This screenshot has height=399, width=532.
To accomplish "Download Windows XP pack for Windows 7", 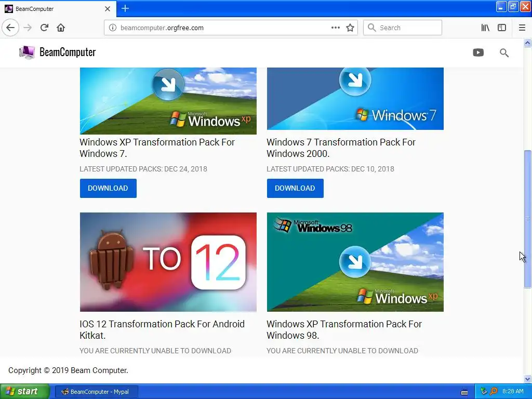I will pos(108,188).
